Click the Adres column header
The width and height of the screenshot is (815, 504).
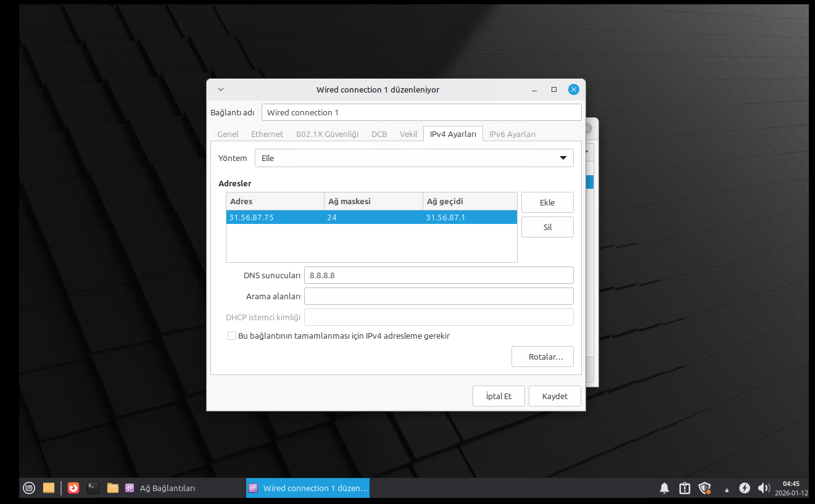click(275, 201)
